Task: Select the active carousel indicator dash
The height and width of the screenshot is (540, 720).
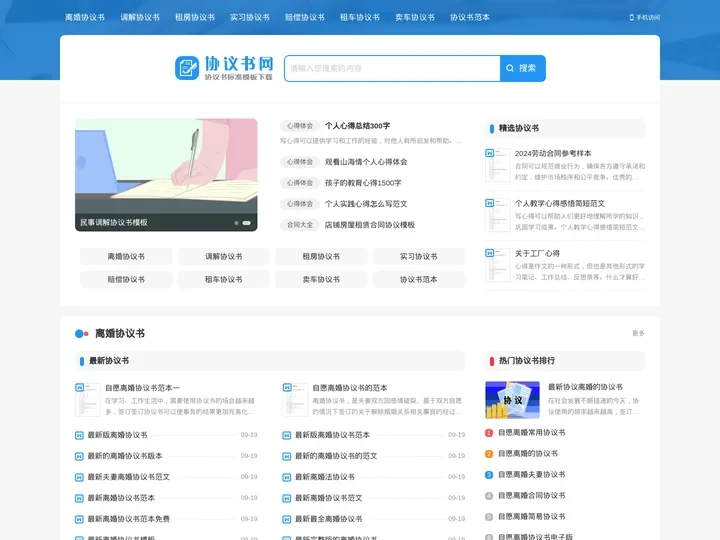Action: pyautogui.click(x=247, y=223)
